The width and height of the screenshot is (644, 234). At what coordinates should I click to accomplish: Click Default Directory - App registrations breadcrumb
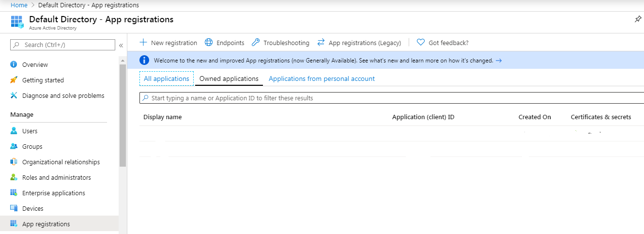coord(89,5)
